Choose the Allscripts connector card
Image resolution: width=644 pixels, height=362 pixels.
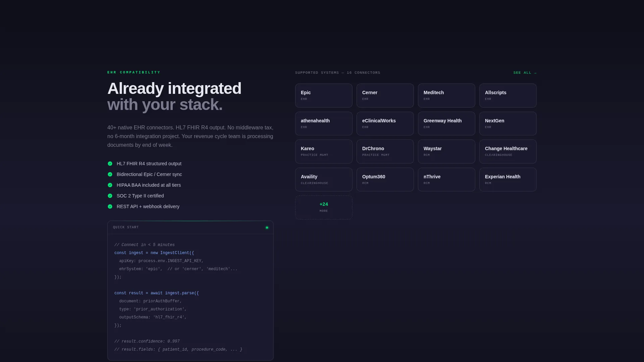coord(508,96)
